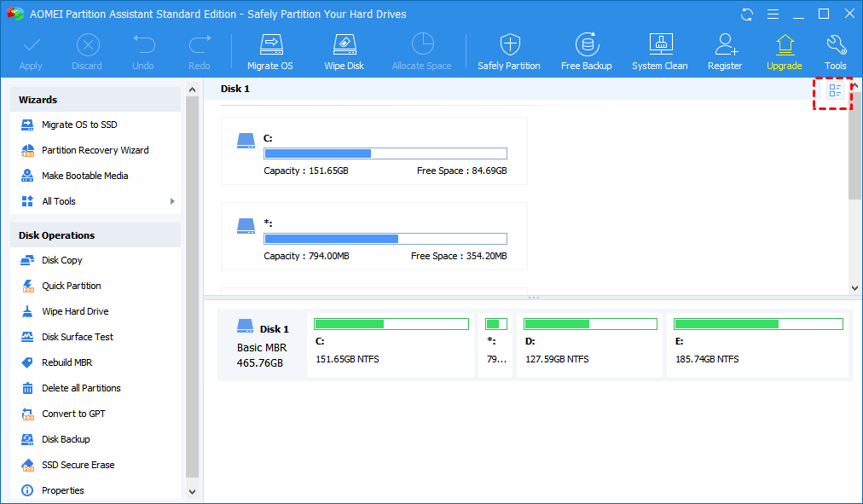Click the Disk 1 drive icon in the disk map
The width and height of the screenshot is (863, 504).
coord(245,326)
